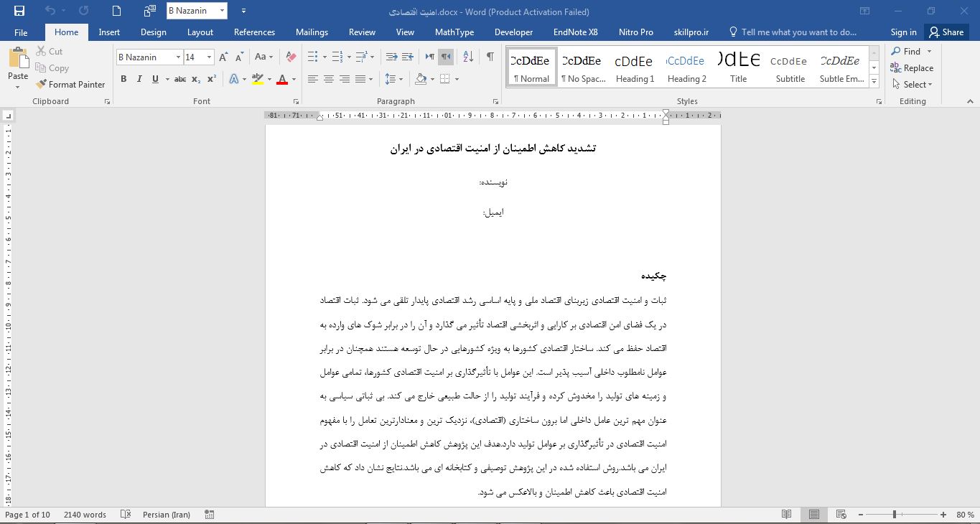Image resolution: width=980 pixels, height=524 pixels.
Task: Apply the Subtitle style
Action: [x=790, y=67]
